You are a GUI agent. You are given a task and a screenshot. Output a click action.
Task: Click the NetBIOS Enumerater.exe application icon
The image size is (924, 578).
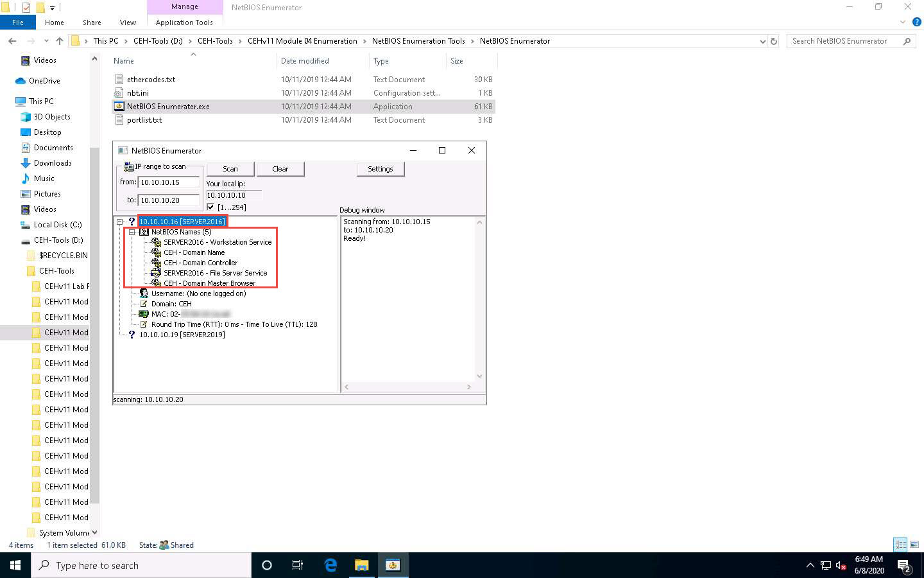(x=119, y=107)
